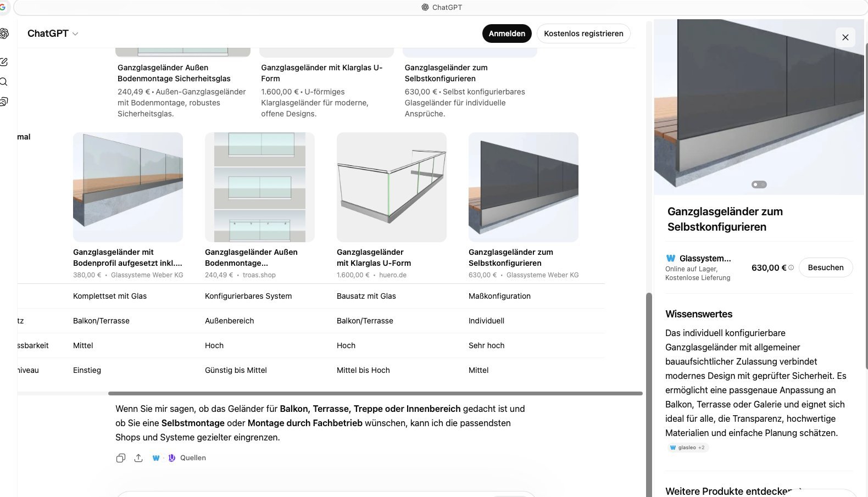Click the price info icon beside 630,00 €
The height and width of the screenshot is (497, 868).
click(791, 268)
